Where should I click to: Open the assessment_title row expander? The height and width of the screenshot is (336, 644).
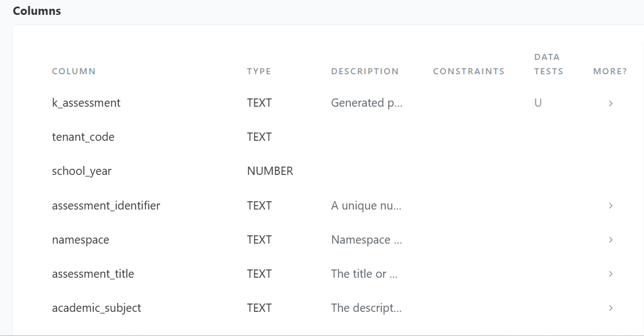click(610, 274)
